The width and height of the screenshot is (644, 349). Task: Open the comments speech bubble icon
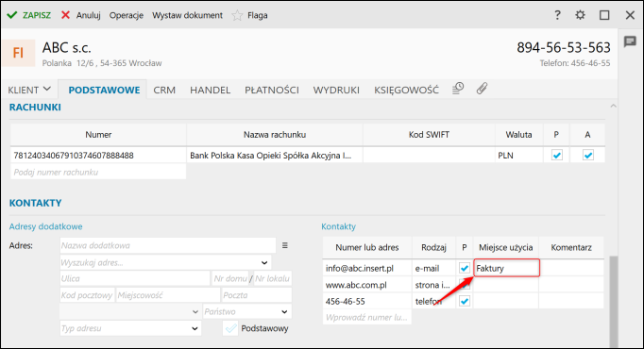click(630, 42)
